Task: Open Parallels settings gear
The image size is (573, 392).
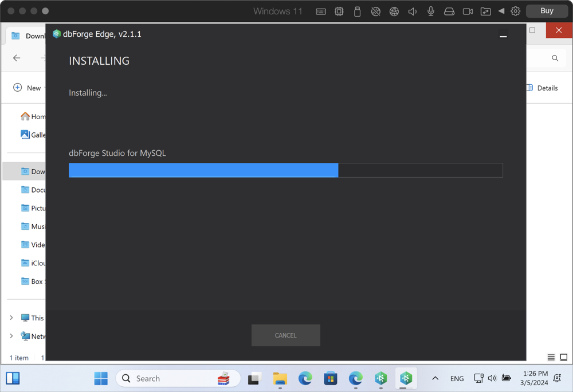Action: point(515,11)
